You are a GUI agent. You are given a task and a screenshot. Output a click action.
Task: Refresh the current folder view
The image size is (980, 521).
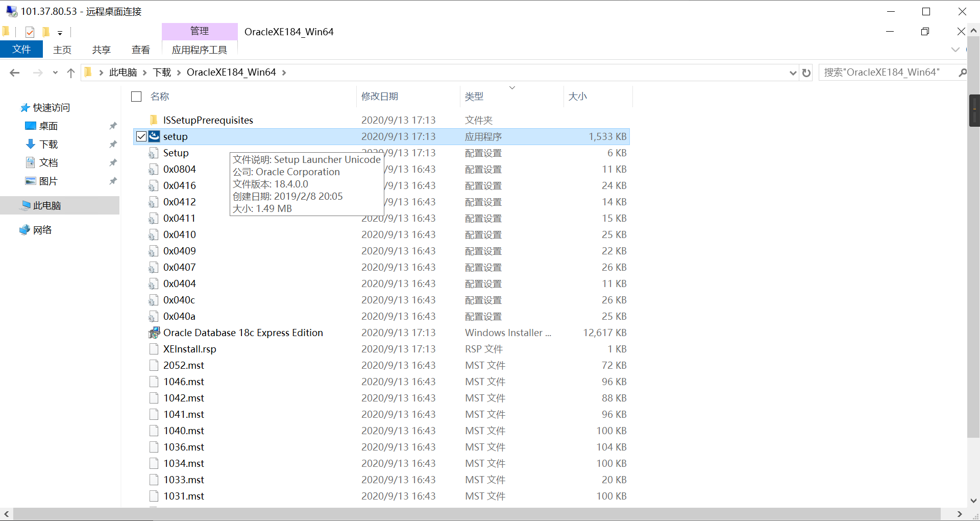pos(806,73)
